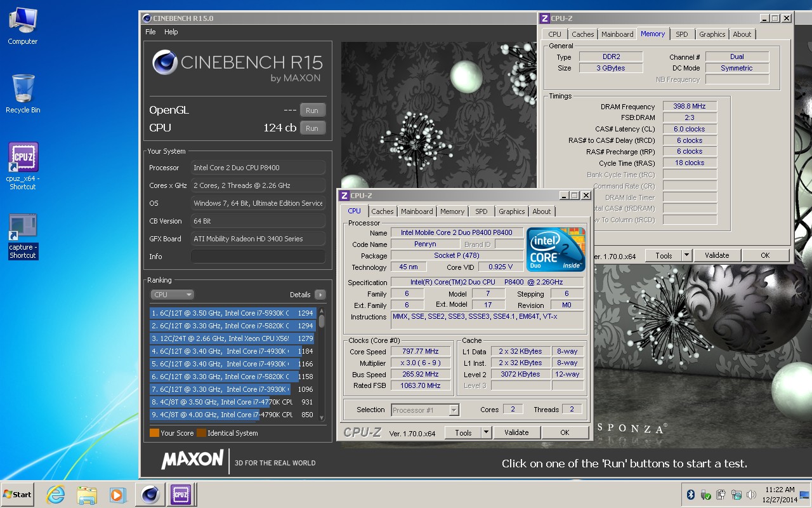
Task: Run the OpenGL benchmark test
Action: 312,110
